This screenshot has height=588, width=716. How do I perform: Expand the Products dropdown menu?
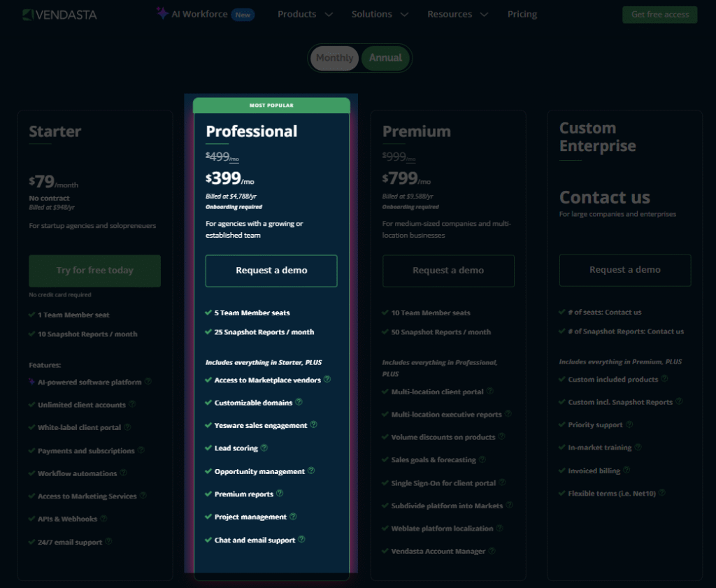coord(305,15)
